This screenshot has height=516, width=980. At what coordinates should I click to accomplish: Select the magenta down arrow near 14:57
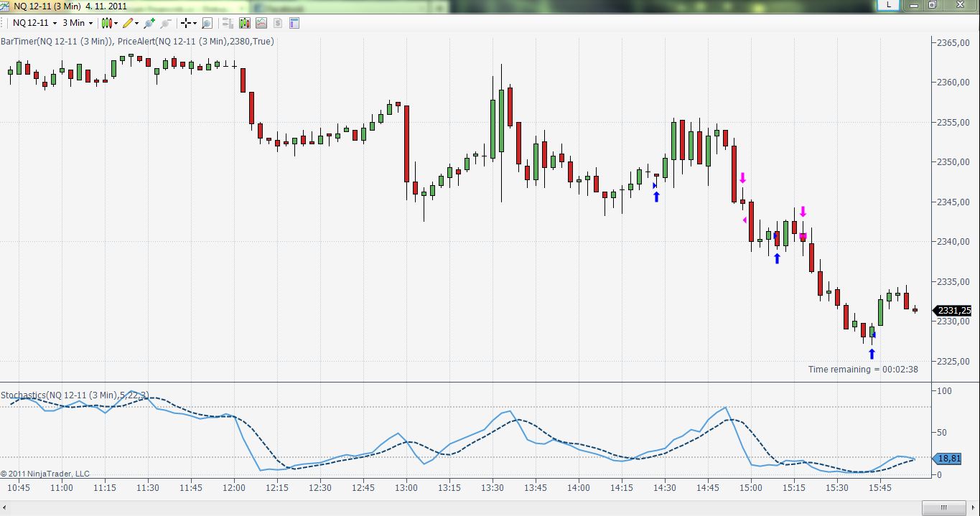743,177
